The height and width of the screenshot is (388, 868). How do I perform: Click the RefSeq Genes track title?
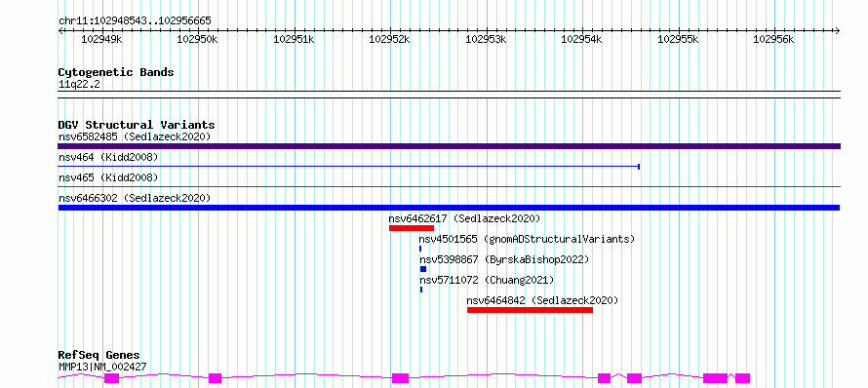click(99, 355)
